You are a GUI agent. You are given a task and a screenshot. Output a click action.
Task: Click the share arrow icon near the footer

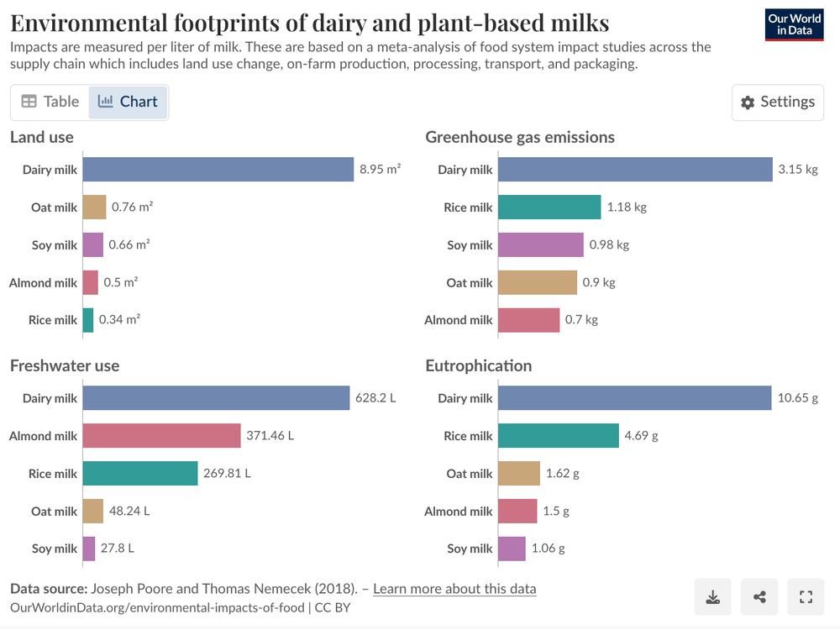click(759, 596)
